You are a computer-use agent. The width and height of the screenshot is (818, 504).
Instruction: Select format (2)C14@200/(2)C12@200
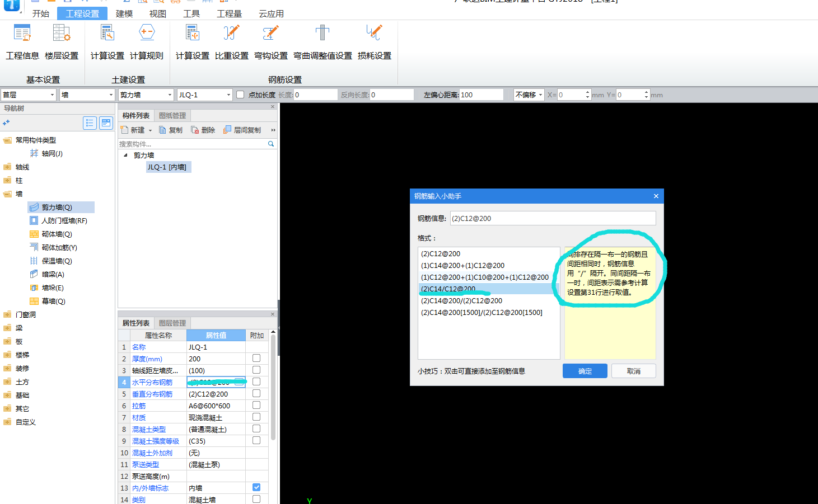tap(489, 300)
